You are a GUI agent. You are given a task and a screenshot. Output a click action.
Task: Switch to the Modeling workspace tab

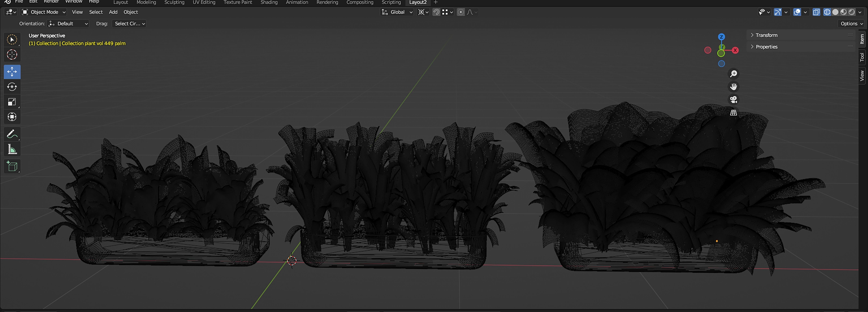point(146,2)
